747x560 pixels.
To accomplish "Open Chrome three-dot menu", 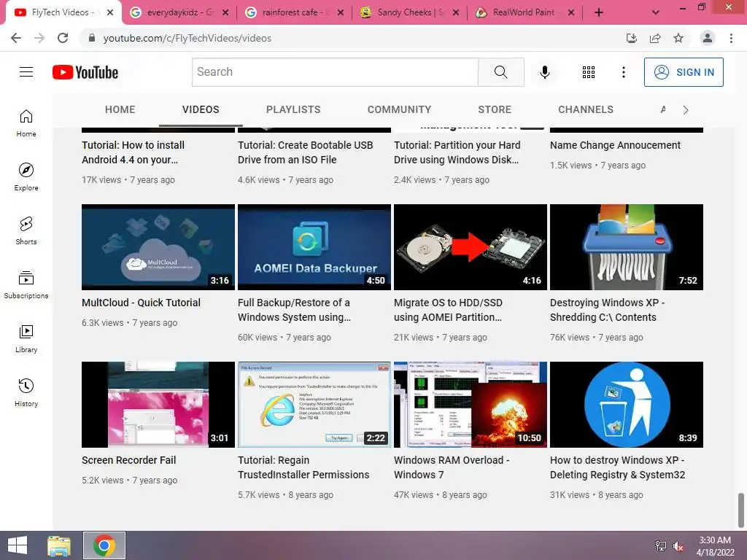I will point(731,38).
